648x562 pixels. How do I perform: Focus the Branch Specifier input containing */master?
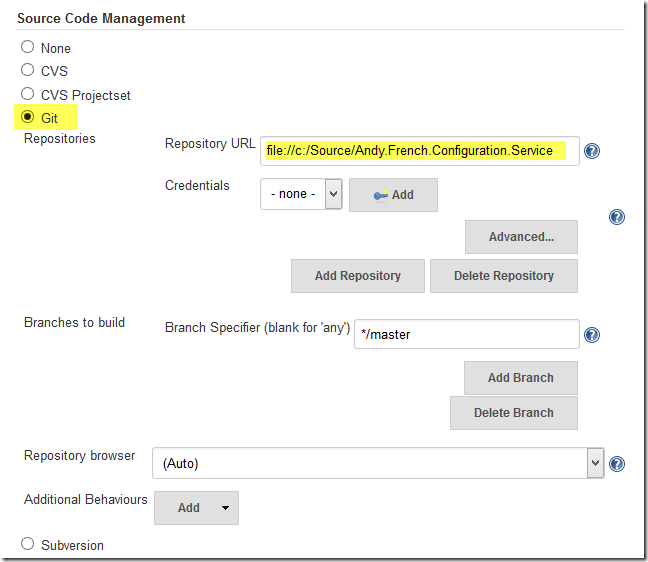click(x=466, y=334)
